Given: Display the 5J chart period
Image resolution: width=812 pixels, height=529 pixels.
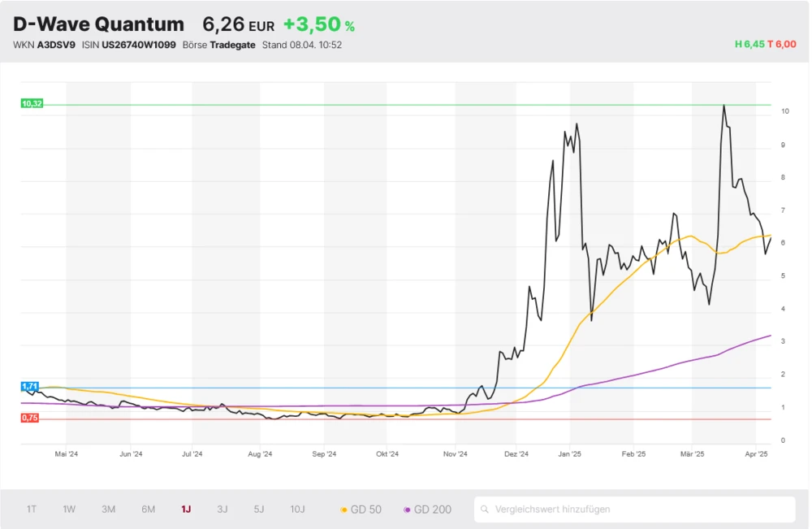Looking at the screenshot, I should pyautogui.click(x=259, y=509).
